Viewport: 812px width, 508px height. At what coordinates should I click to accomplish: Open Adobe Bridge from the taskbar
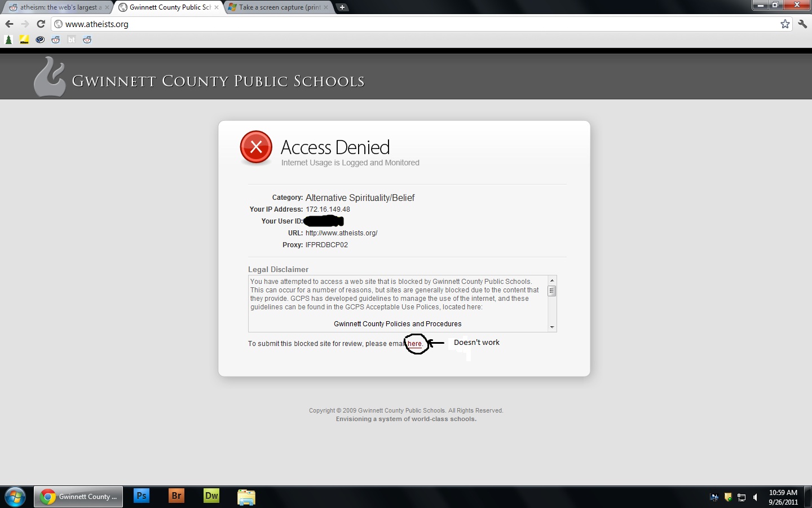(176, 496)
